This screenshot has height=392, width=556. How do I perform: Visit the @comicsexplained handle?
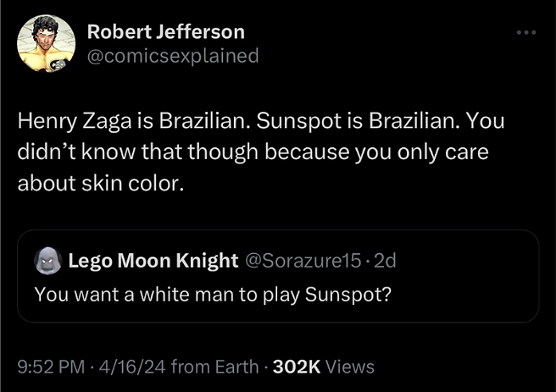(173, 56)
